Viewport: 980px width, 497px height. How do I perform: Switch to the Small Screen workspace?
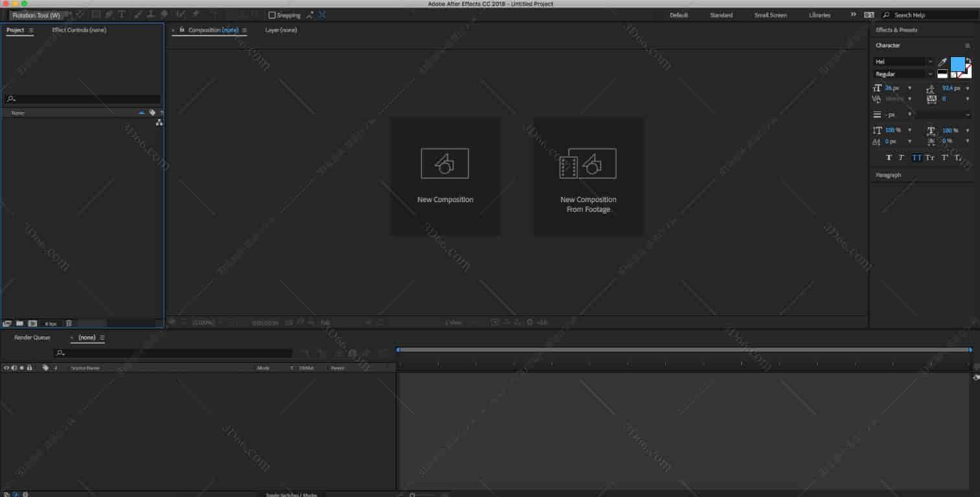pos(771,15)
